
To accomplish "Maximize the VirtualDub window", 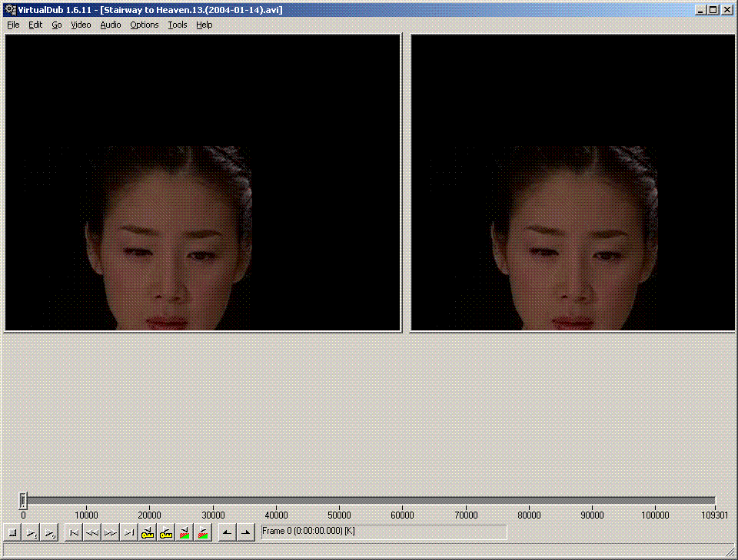I will [713, 10].
